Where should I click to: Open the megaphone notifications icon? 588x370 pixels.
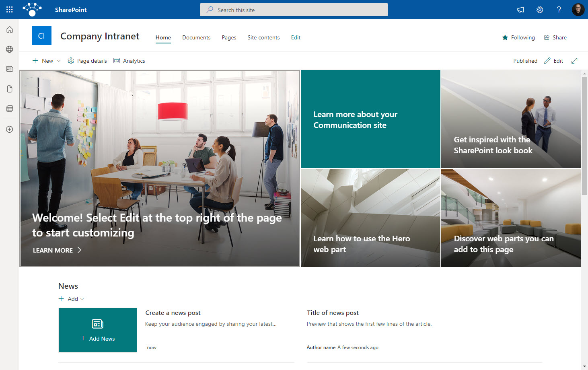click(520, 10)
